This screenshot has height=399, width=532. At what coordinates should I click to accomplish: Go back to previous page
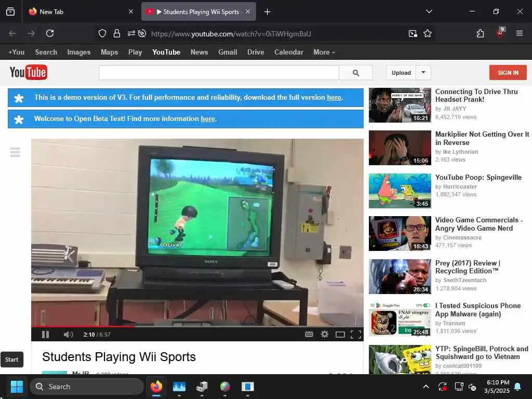12,33
